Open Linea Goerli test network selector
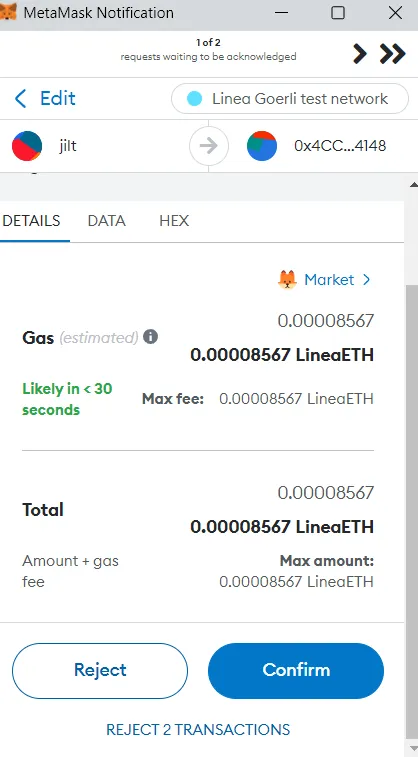This screenshot has width=418, height=757. [x=290, y=99]
